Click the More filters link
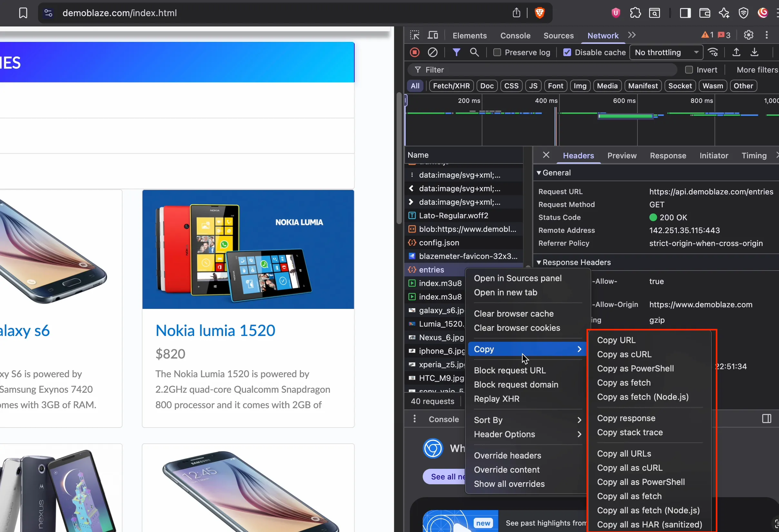Viewport: 779px width, 532px height. [756, 69]
